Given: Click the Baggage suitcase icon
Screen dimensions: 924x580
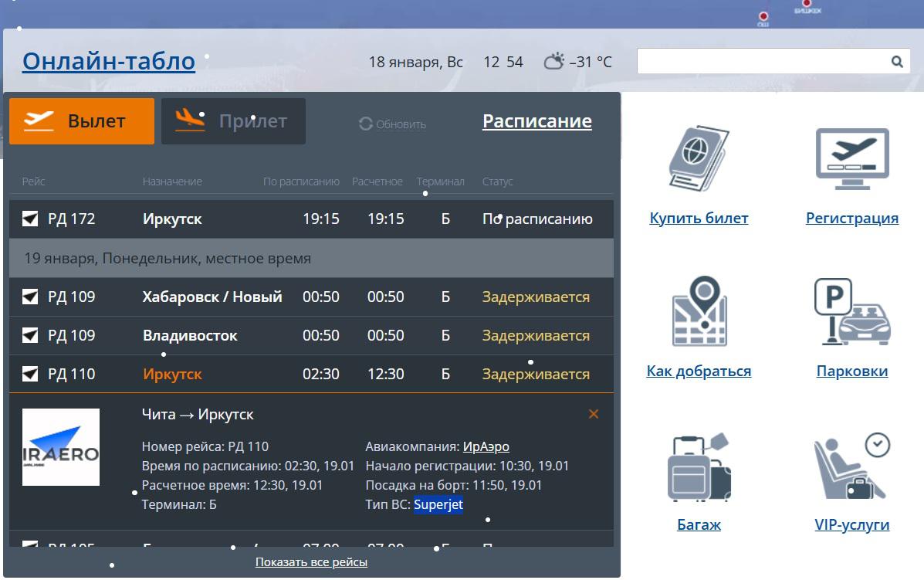Looking at the screenshot, I should point(698,468).
